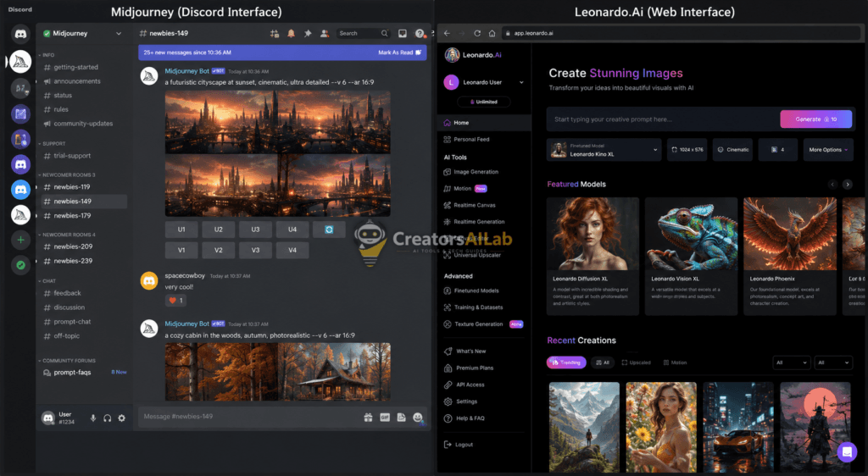Click the gift icon in message bar

[368, 418]
